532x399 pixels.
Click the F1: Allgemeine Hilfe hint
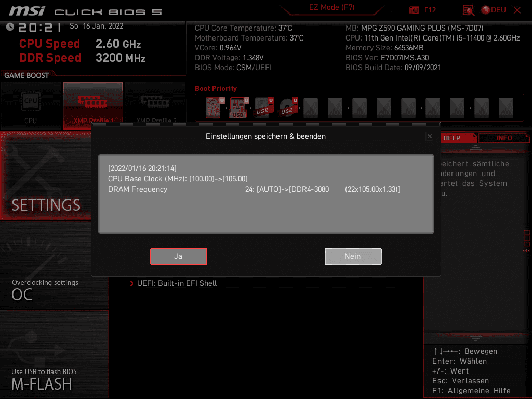click(471, 391)
